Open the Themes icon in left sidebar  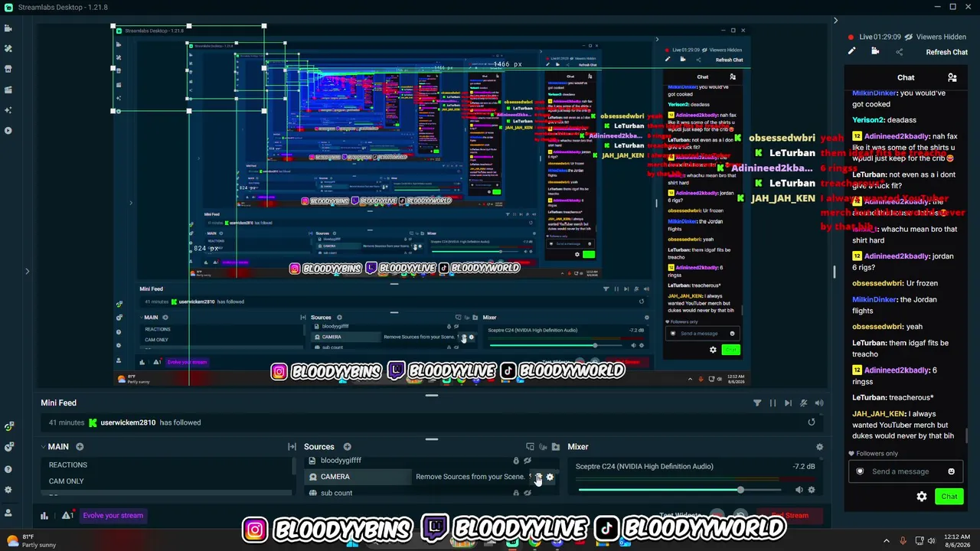tap(8, 48)
